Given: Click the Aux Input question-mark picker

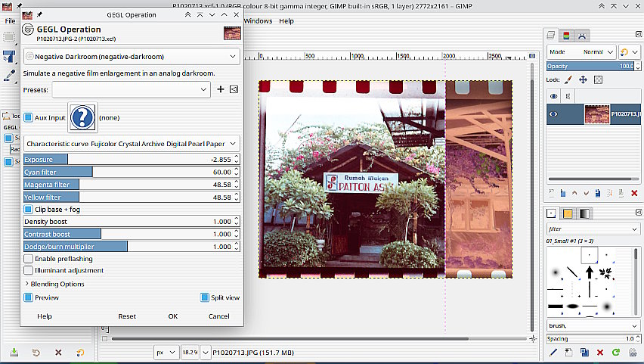Looking at the screenshot, I should (x=82, y=117).
